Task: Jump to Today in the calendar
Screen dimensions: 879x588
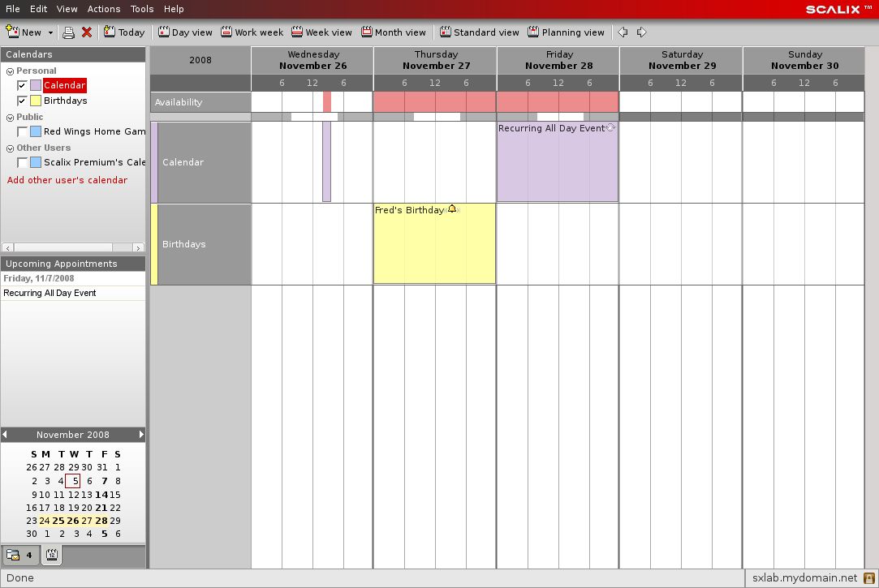Action: coord(124,32)
